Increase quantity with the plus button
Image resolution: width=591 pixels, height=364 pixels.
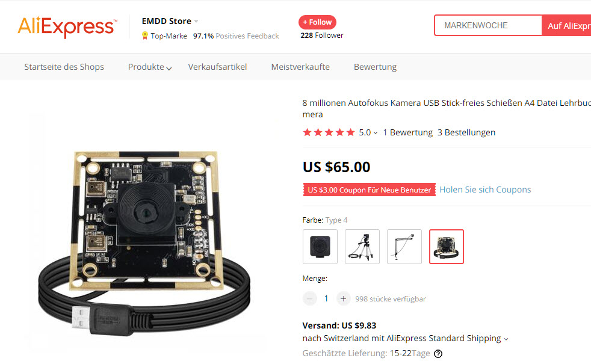click(343, 299)
